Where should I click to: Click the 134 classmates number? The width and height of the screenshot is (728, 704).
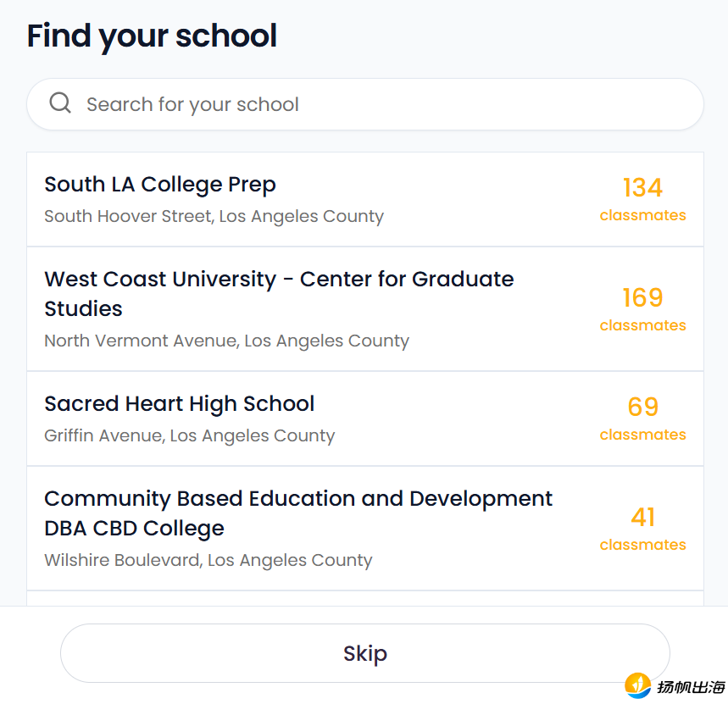click(642, 187)
